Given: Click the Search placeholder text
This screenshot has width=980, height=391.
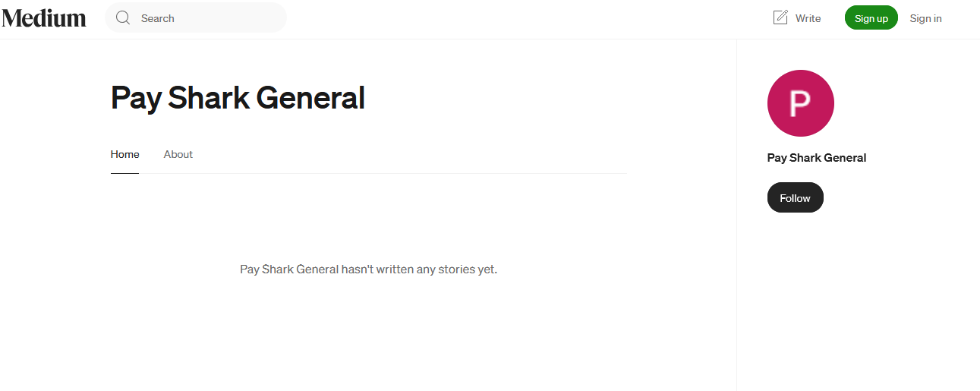Looking at the screenshot, I should click(158, 18).
